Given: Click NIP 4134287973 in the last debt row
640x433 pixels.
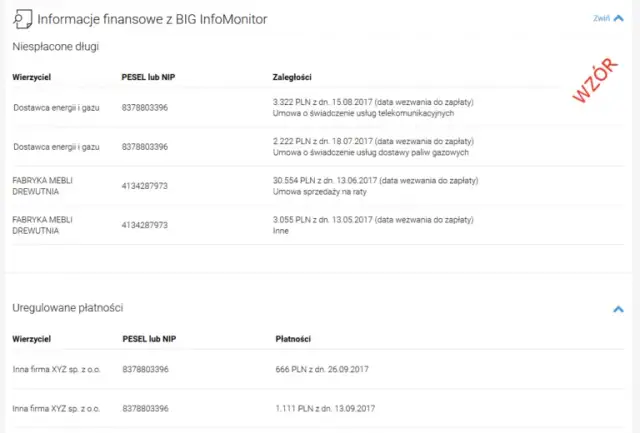Looking at the screenshot, I should 145,223.
